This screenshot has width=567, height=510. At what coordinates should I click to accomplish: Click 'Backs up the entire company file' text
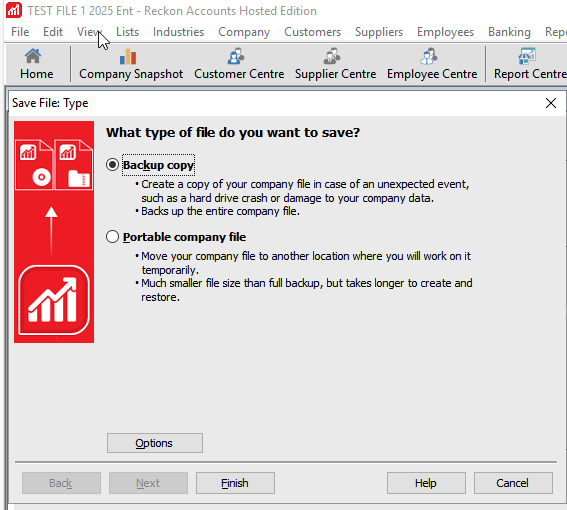220,211
